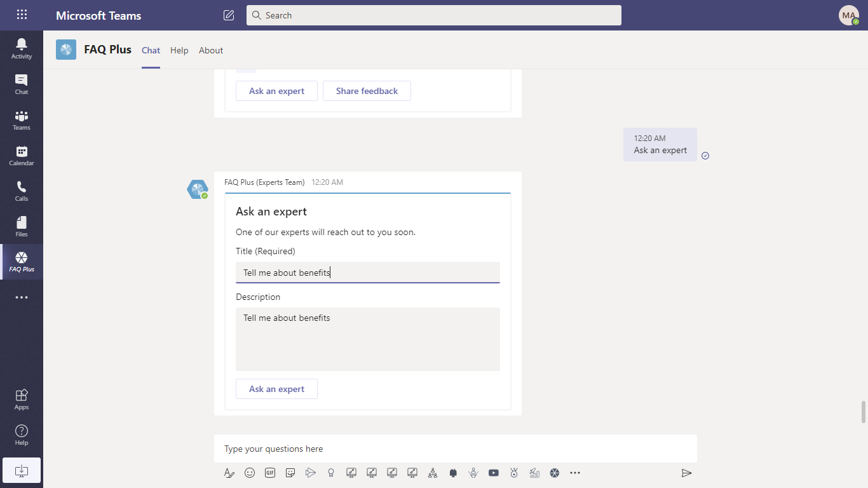Viewport: 868px width, 488px height.
Task: Switch to the About tab
Action: point(211,50)
